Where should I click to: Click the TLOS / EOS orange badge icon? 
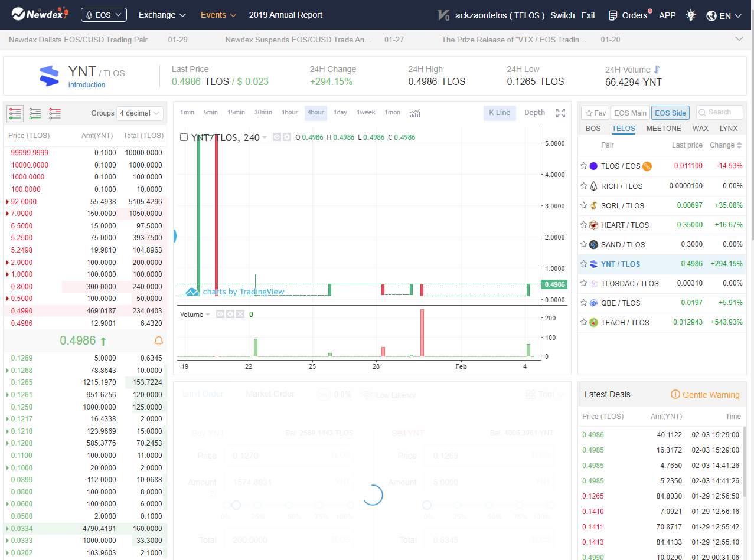click(647, 166)
